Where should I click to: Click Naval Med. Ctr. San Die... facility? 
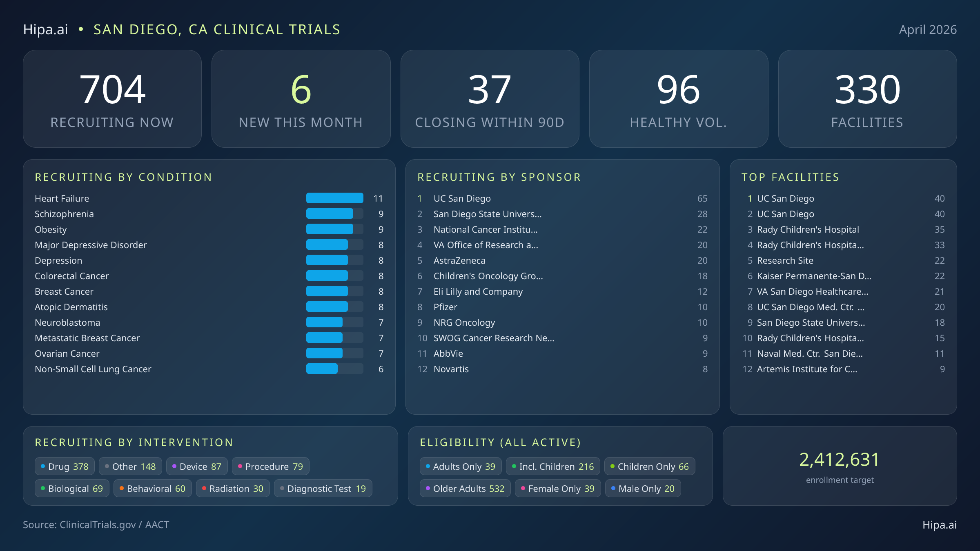pyautogui.click(x=843, y=353)
